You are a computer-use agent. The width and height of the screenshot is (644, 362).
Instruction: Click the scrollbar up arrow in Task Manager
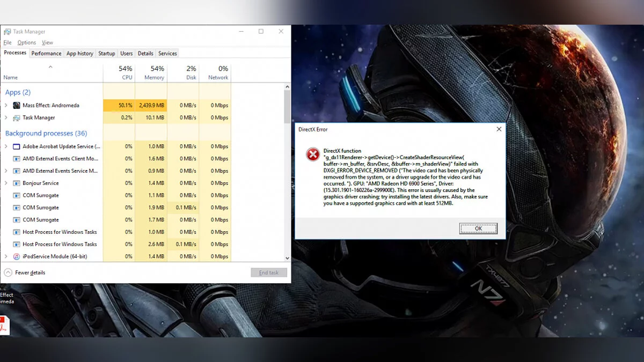287,87
